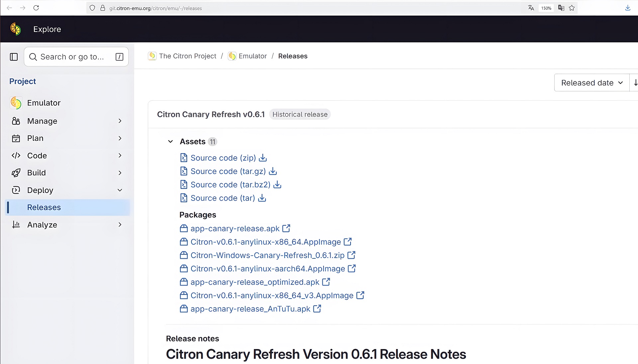The height and width of the screenshot is (364, 638).
Task: Click external link icon for app-canary-release.apk
Action: coord(286,228)
